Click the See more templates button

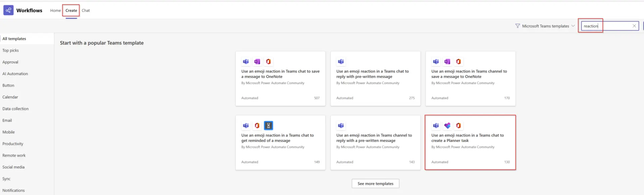[x=375, y=184]
